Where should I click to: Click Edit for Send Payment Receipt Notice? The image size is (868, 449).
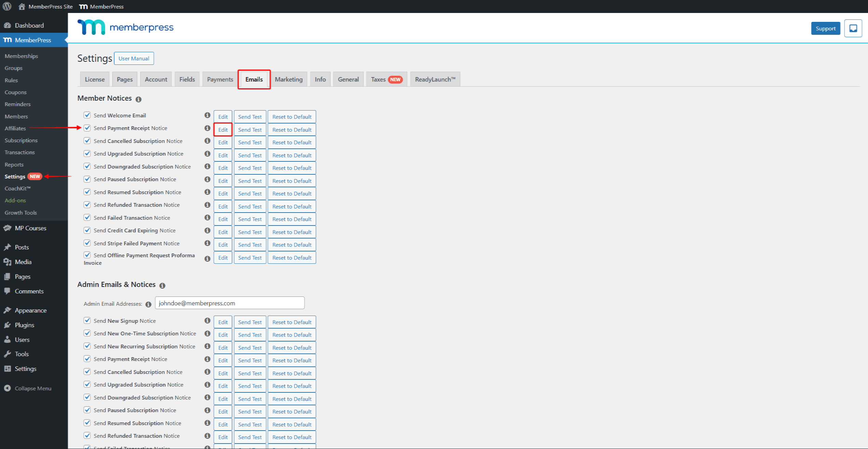coord(223,130)
